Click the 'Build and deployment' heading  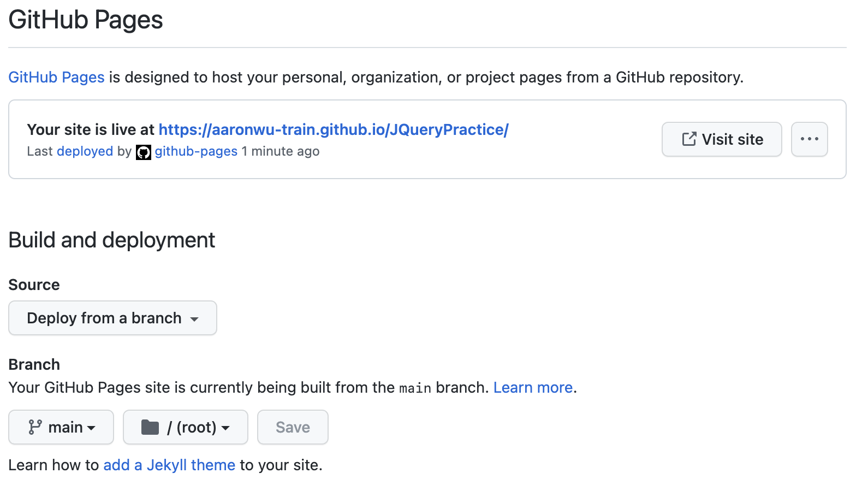(x=112, y=240)
